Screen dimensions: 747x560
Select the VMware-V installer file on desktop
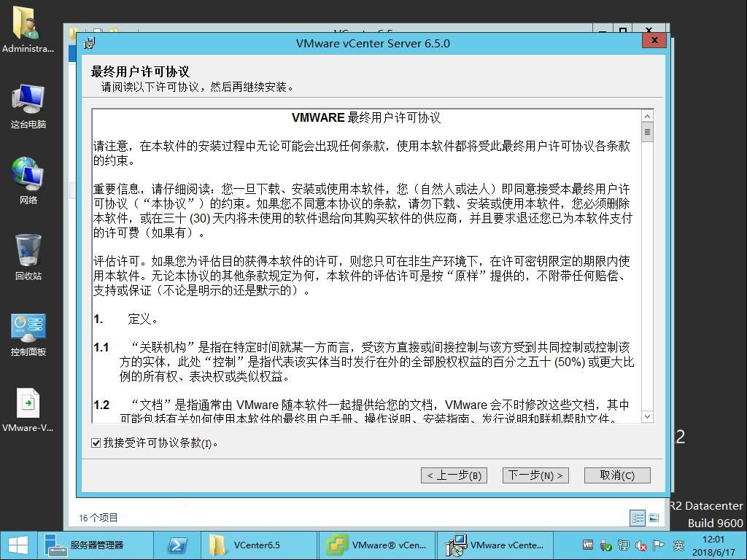click(28, 408)
